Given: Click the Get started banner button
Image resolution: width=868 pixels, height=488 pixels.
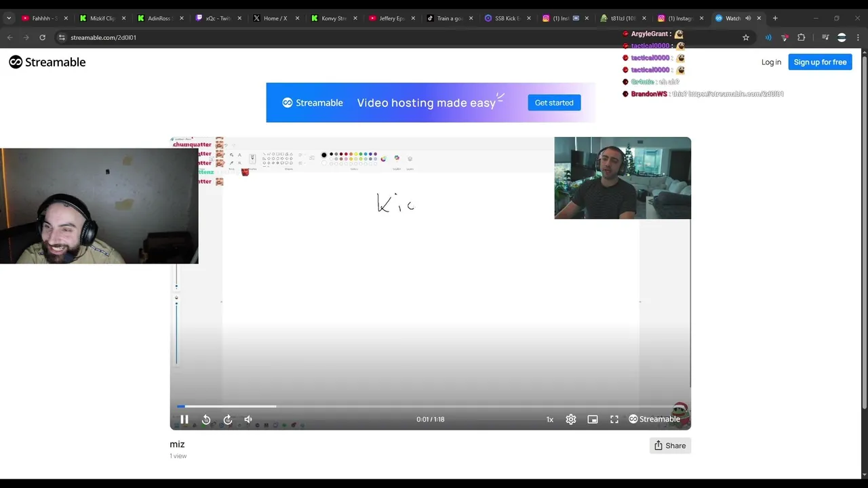Looking at the screenshot, I should [554, 103].
